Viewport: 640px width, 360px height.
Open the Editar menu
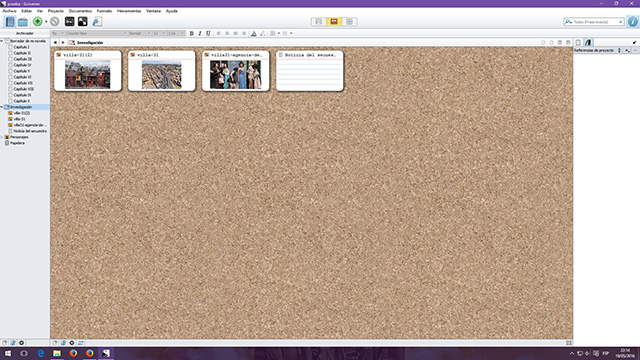click(x=27, y=11)
